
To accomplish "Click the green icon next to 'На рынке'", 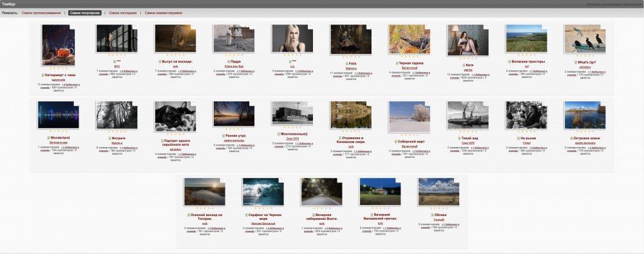I will (x=518, y=139).
